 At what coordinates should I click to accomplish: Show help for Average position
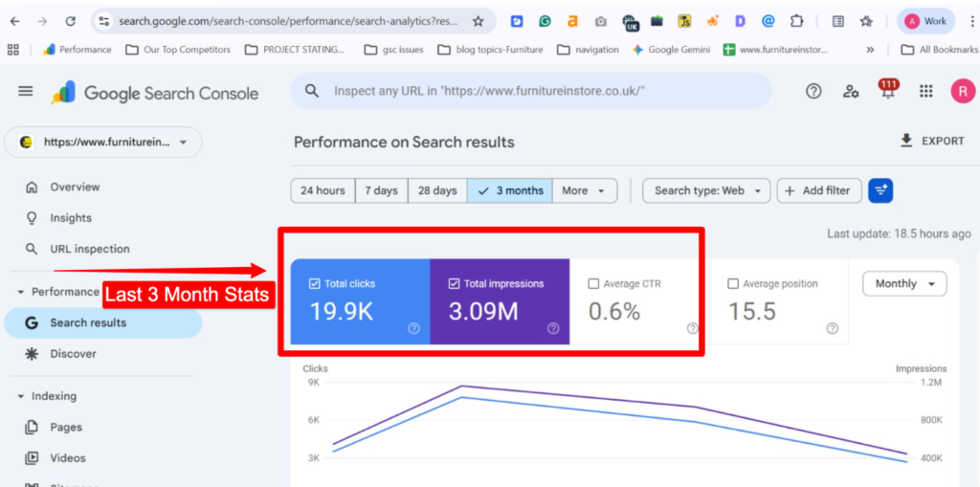(832, 329)
